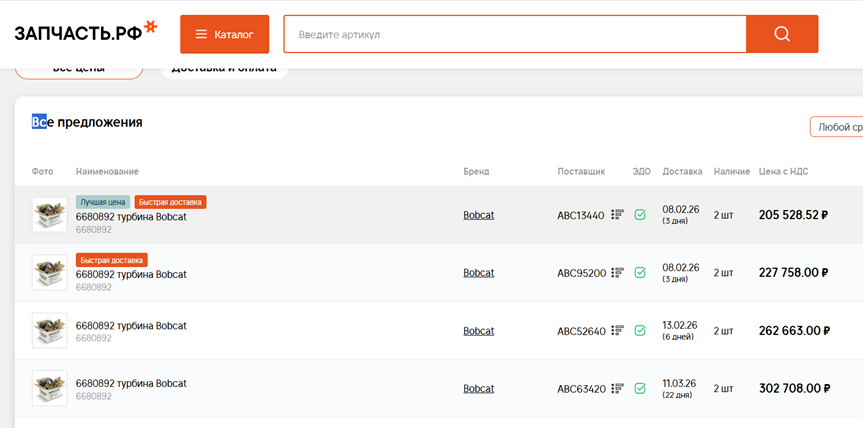Click the price 302 708.00 ₽
Screen dimensions: 863x428
point(794,389)
